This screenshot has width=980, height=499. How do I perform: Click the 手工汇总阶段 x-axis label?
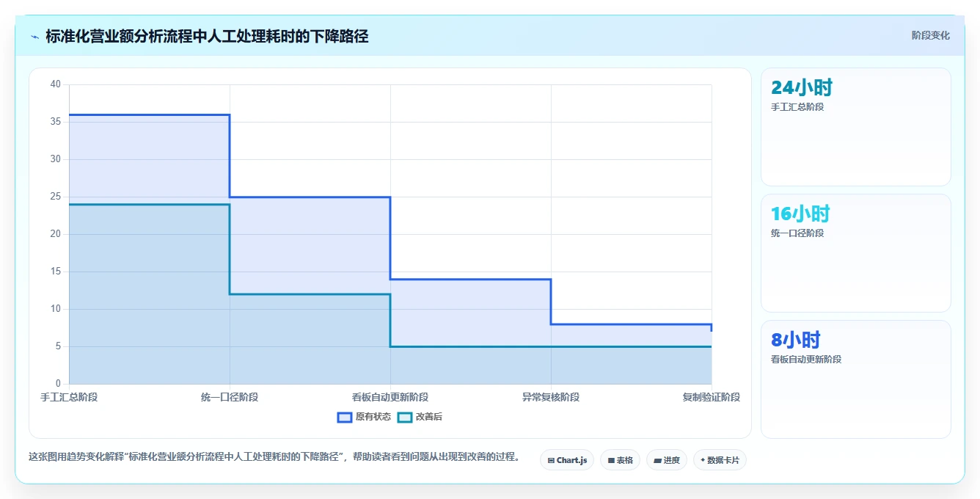[69, 397]
